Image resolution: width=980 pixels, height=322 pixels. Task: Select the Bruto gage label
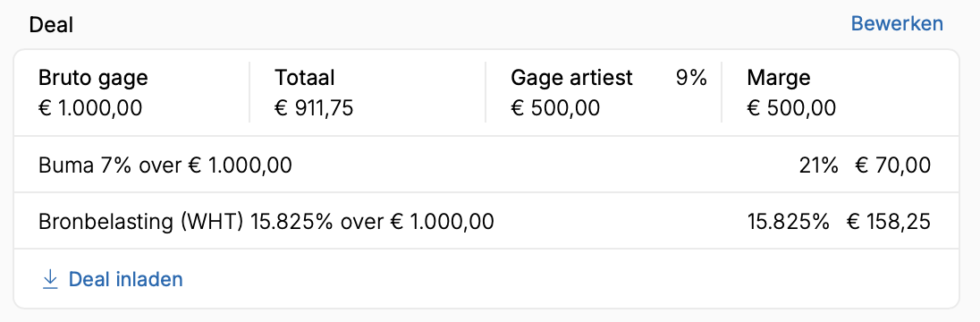tap(93, 78)
